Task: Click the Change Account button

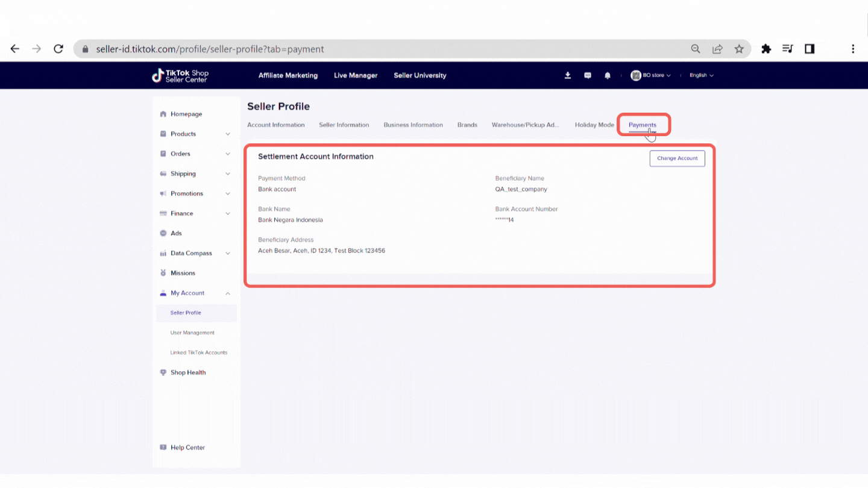Action: (x=677, y=158)
